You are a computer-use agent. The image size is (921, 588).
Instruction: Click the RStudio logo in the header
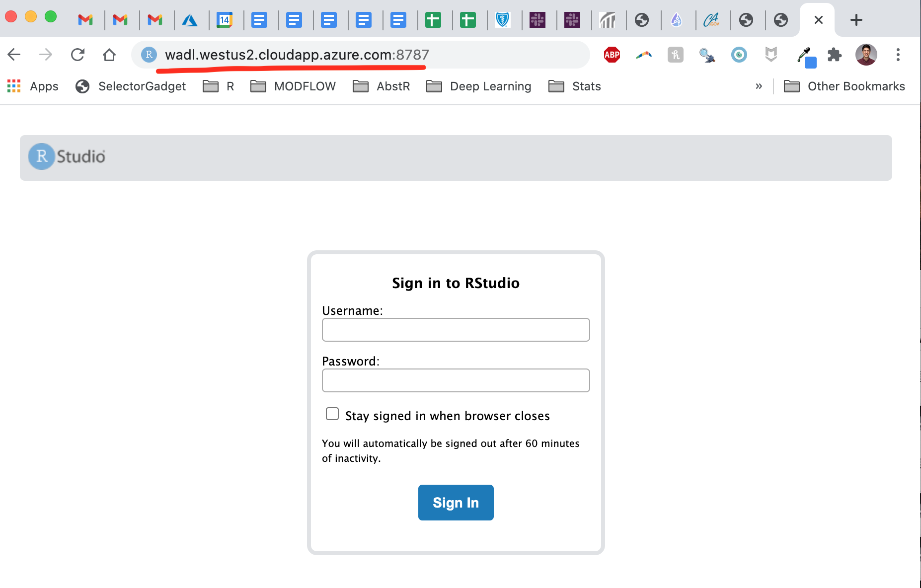click(67, 156)
